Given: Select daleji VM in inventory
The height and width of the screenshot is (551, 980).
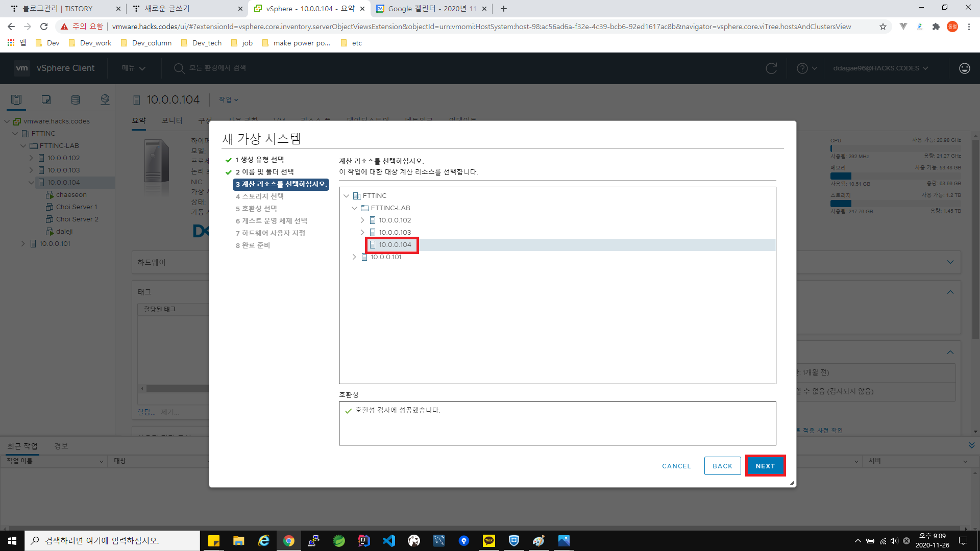Looking at the screenshot, I should pos(64,232).
